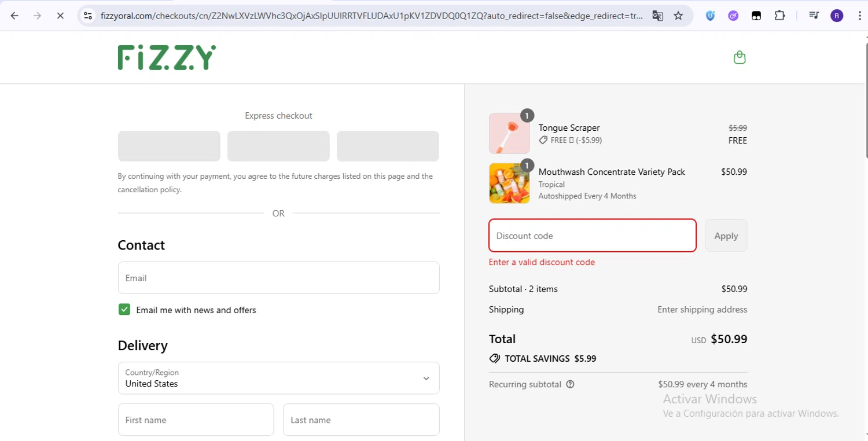Screen dimensions: 868x441
Task: Click the FREE price label for Tongue Scraper
Action: click(x=737, y=141)
